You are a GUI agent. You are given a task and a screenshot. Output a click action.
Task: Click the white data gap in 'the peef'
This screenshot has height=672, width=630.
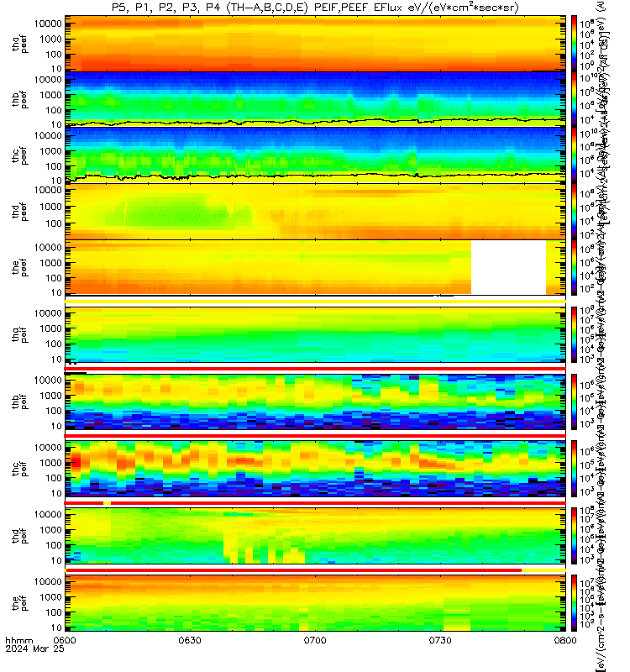point(508,267)
